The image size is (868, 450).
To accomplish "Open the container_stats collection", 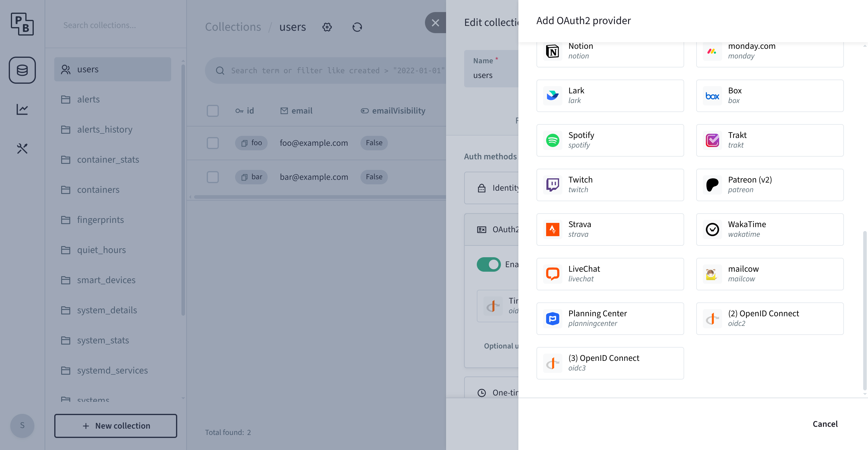I will 112,159.
